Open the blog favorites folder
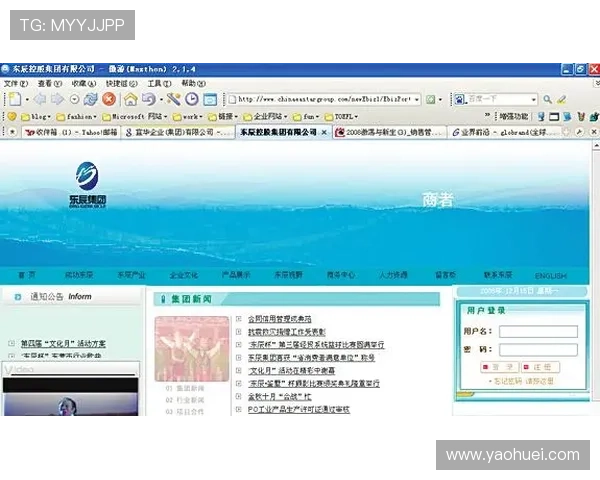Screen dimensions: 600x480 coord(36,116)
